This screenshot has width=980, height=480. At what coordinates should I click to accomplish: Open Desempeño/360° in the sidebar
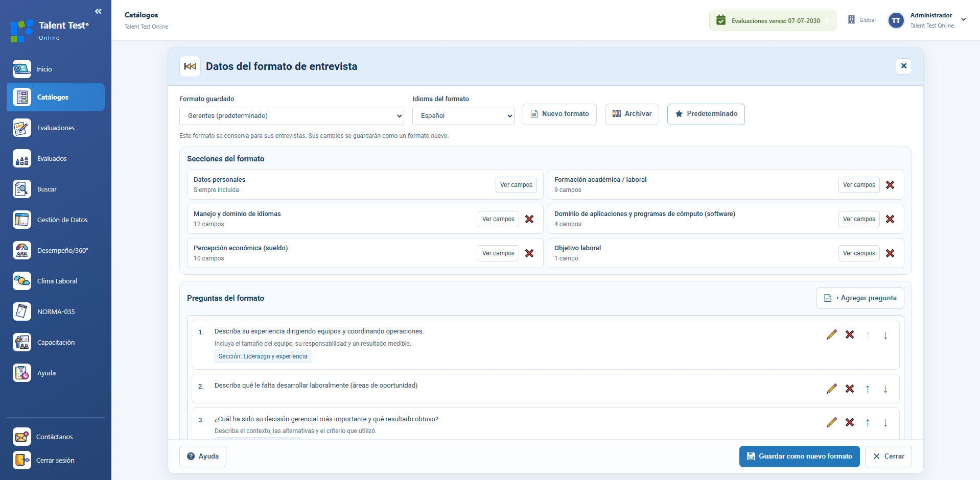pos(56,250)
